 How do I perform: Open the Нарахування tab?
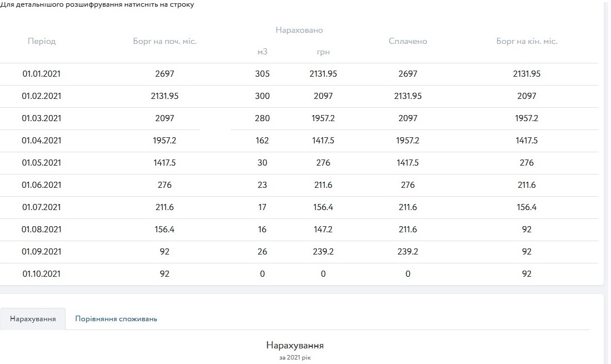(33, 319)
